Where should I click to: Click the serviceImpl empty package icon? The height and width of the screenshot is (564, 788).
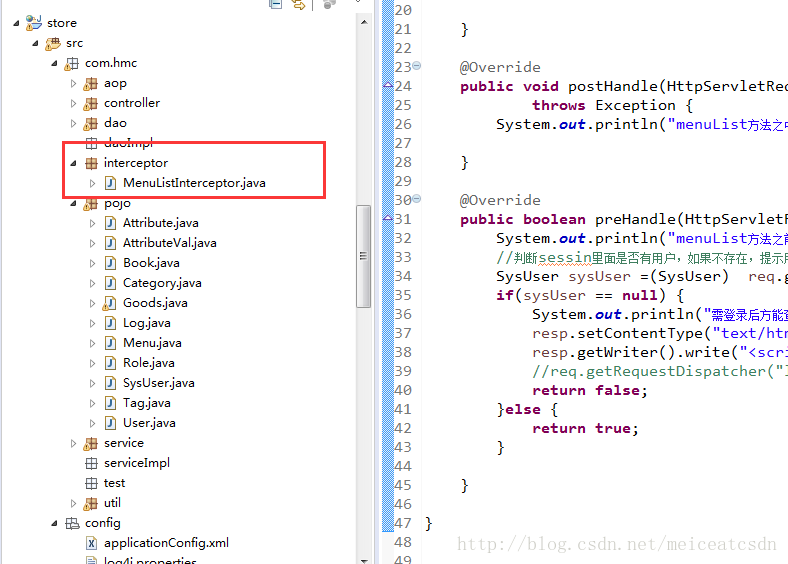tap(91, 463)
